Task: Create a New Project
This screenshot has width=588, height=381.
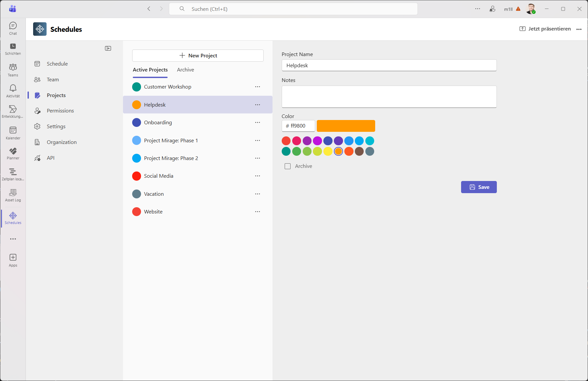Action: [x=198, y=56]
